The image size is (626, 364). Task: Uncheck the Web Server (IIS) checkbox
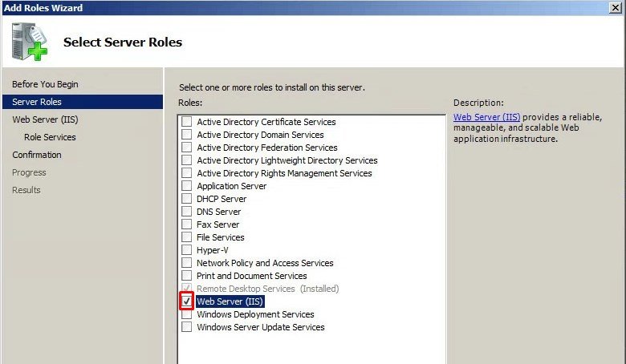point(186,301)
